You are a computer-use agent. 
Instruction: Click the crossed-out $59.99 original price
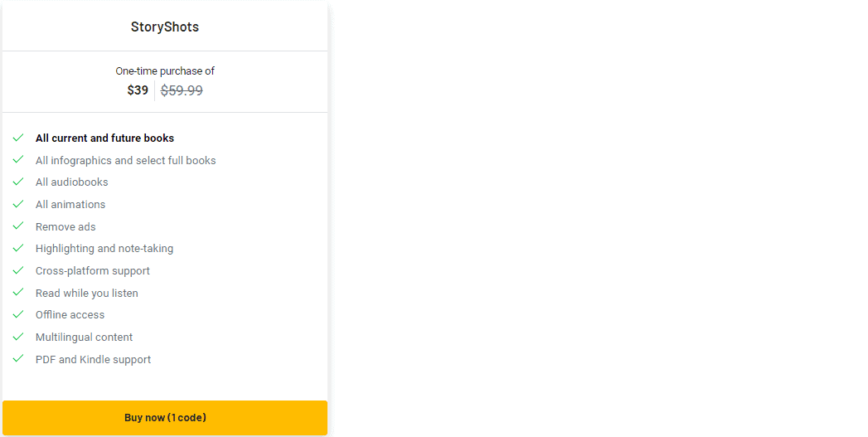pyautogui.click(x=182, y=90)
